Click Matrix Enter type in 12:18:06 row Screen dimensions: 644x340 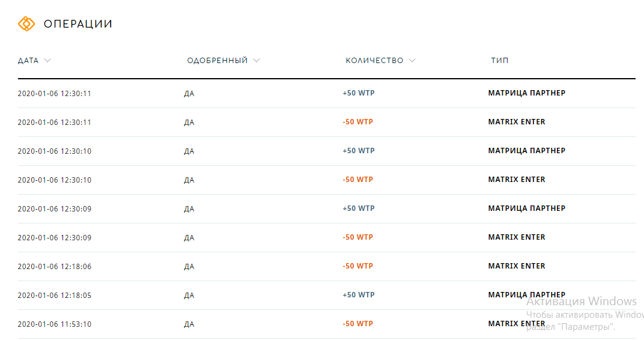517,266
